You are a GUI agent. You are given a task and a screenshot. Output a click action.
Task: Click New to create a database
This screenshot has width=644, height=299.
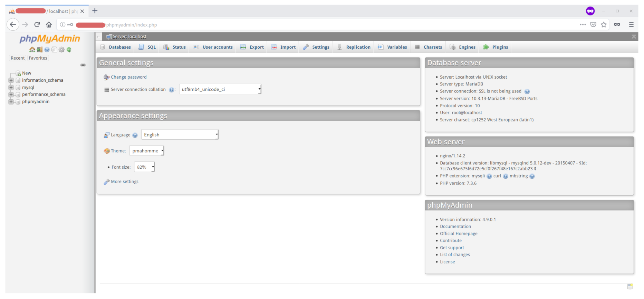pos(27,73)
